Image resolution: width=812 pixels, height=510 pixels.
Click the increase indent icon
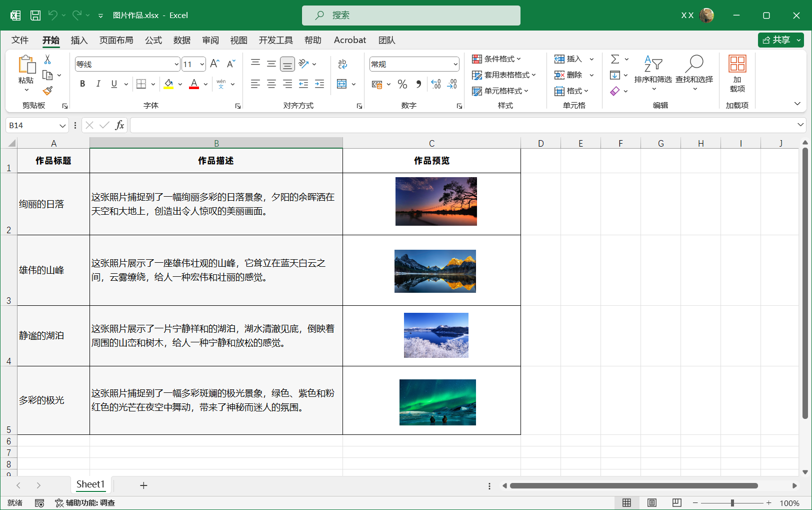click(x=319, y=84)
